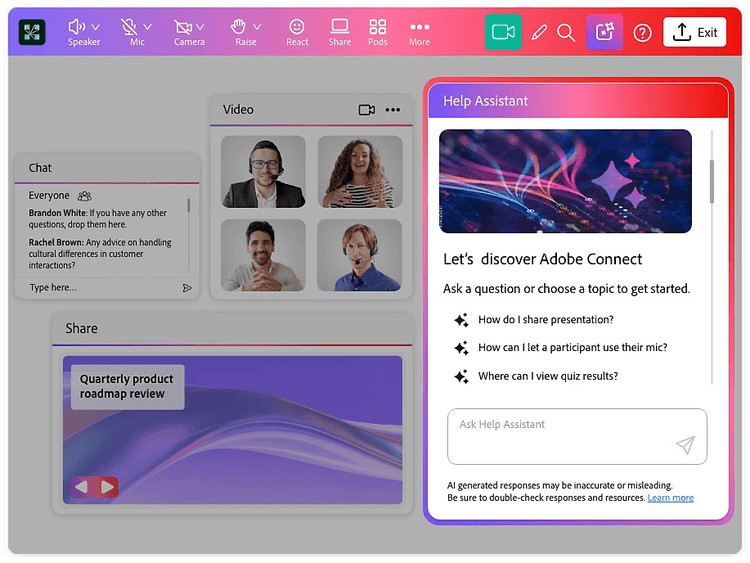Click the Help Assistant banner image
Screen dimensions: 750x563
point(565,181)
